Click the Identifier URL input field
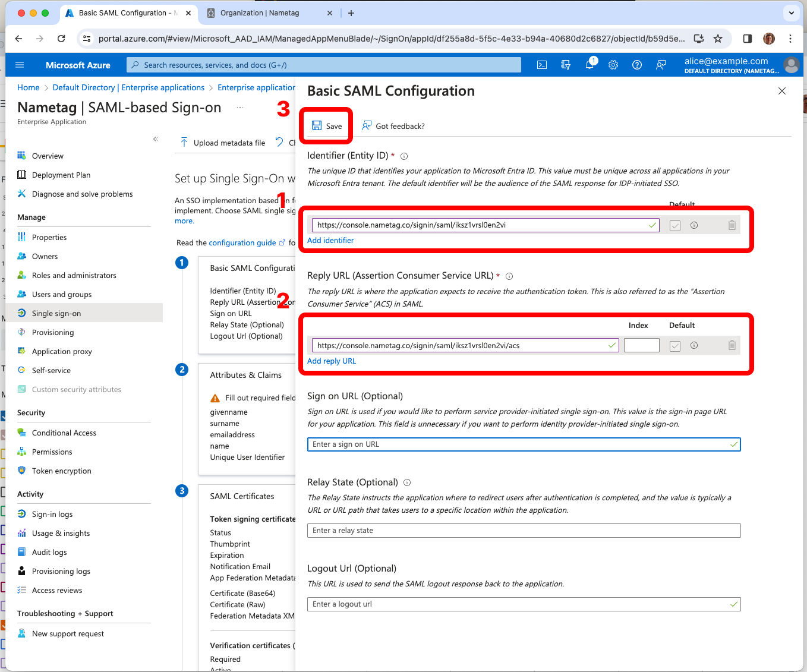The width and height of the screenshot is (807, 672). tap(486, 225)
